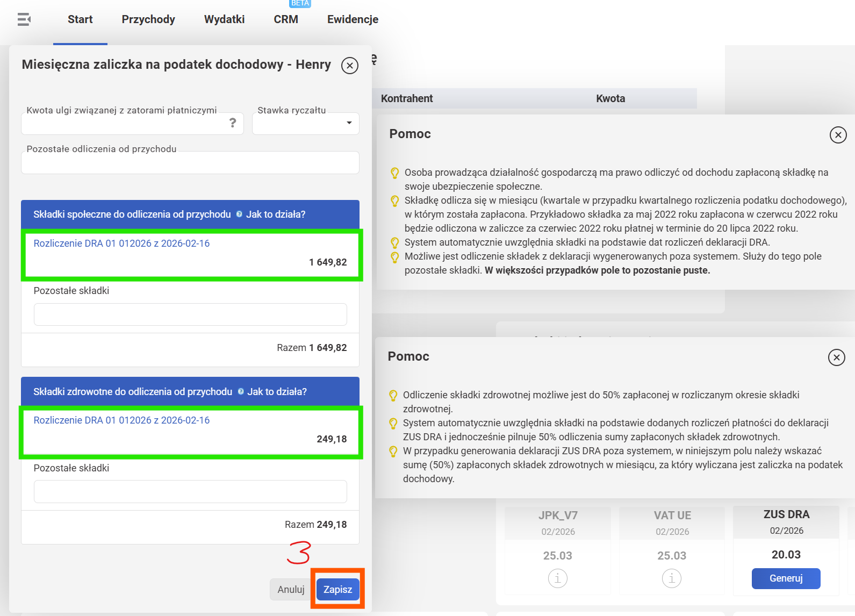
Task: Click info icon under JPK_V7
Action: (x=557, y=578)
